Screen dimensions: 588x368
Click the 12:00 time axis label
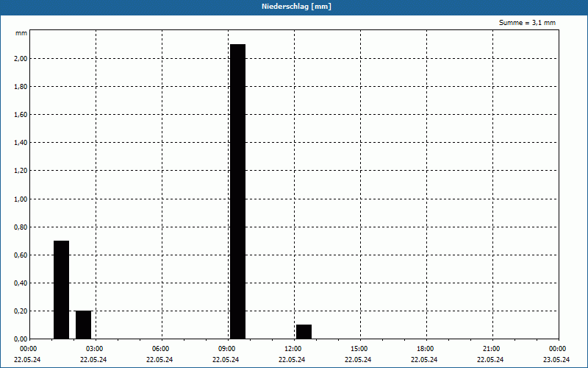pyautogui.click(x=293, y=349)
